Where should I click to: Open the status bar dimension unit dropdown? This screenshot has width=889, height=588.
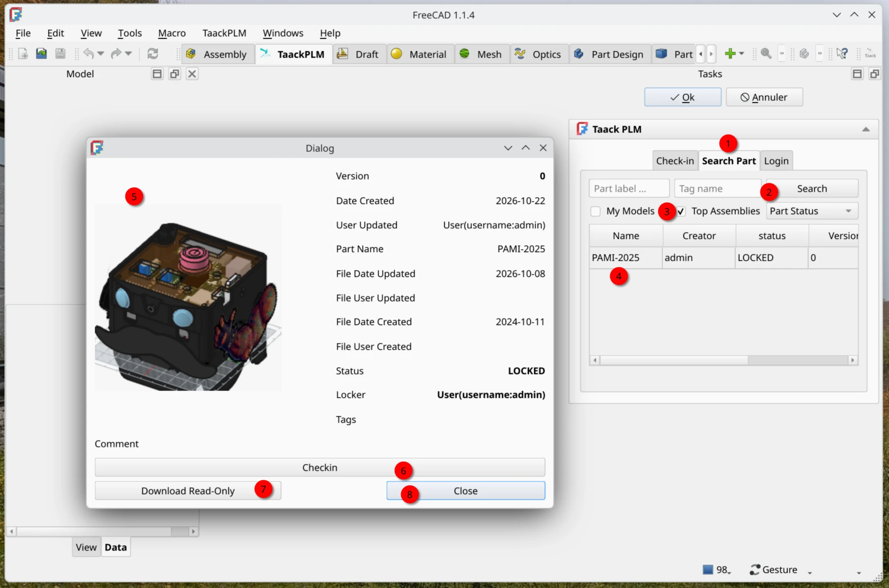tap(859, 572)
